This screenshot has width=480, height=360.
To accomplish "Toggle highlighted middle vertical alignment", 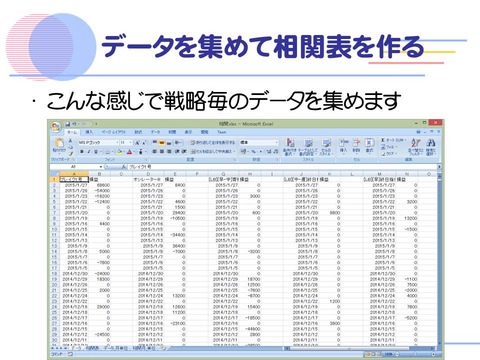I will (162, 143).
